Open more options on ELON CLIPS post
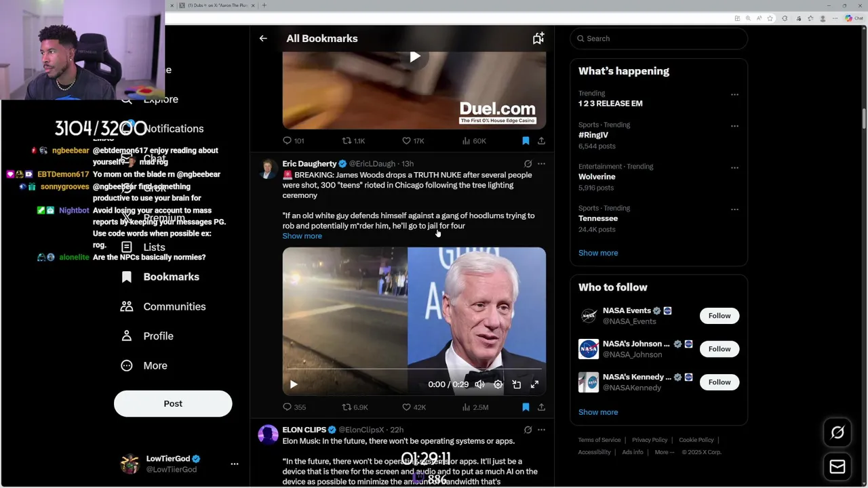The height and width of the screenshot is (488, 868). click(541, 430)
